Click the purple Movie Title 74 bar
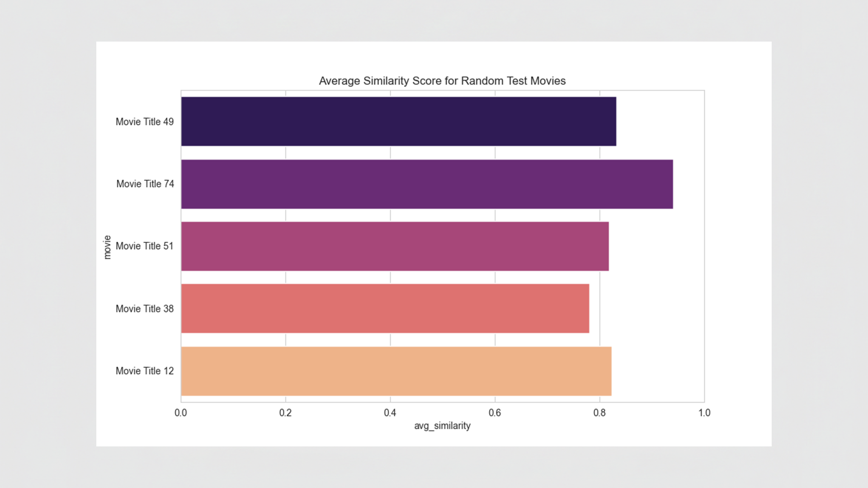The image size is (868, 488). click(427, 184)
